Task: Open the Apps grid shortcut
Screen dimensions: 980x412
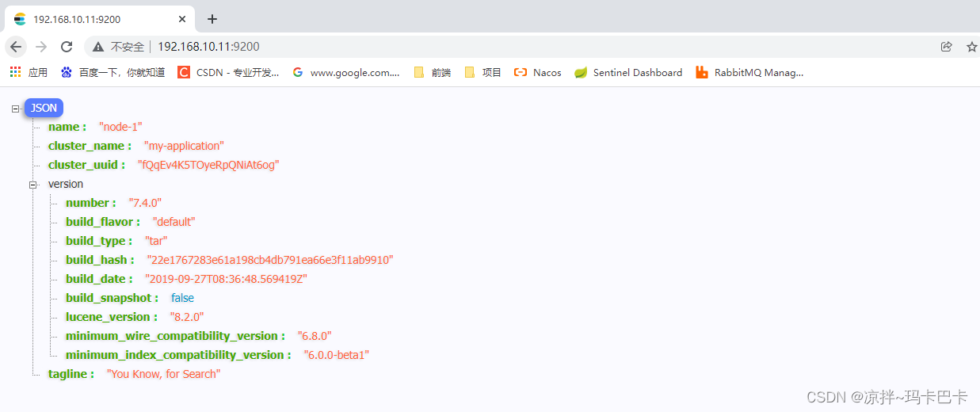Action: pos(29,72)
